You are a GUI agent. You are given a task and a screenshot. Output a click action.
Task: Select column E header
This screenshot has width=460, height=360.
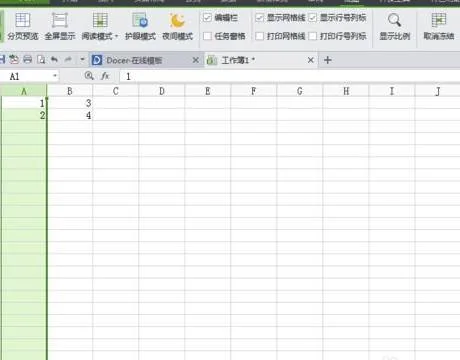pyautogui.click(x=208, y=91)
